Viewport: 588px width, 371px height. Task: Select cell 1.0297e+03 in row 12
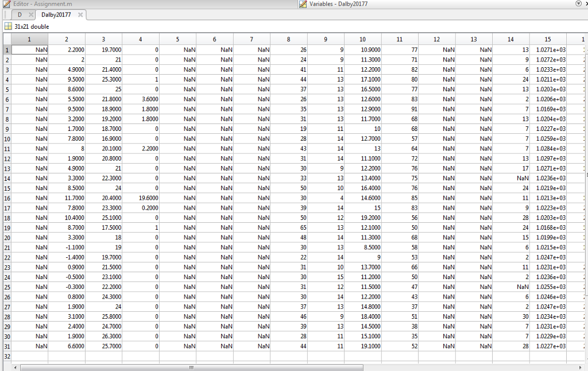(547, 159)
